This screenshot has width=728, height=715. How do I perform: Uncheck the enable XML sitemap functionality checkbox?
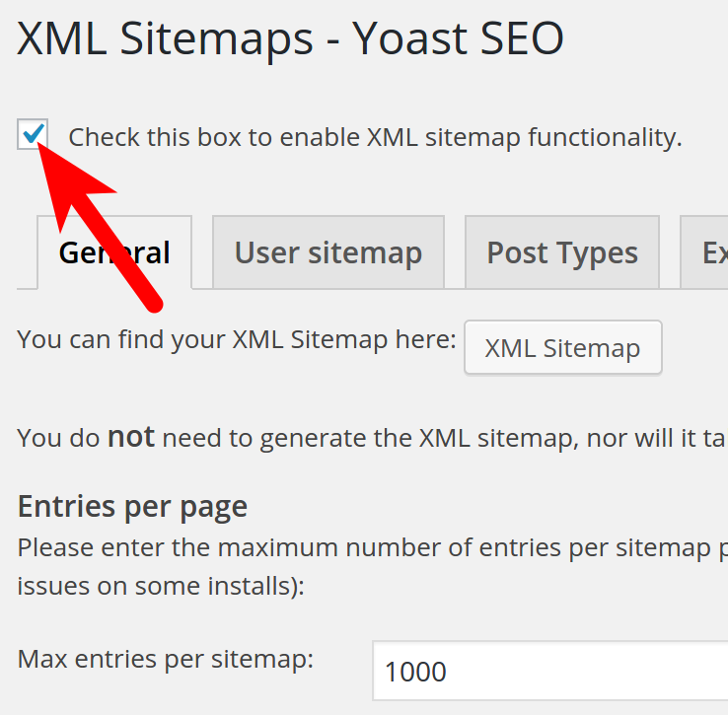tap(34, 134)
